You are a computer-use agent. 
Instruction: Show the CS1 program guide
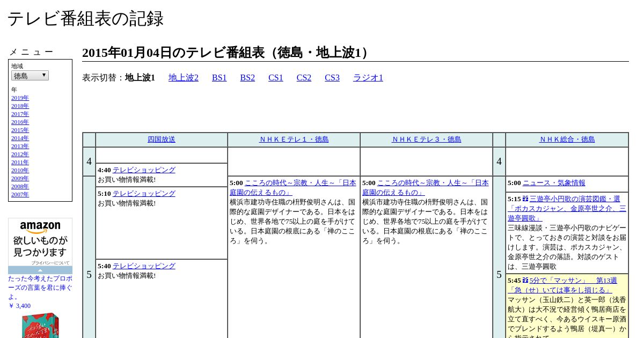tap(276, 78)
